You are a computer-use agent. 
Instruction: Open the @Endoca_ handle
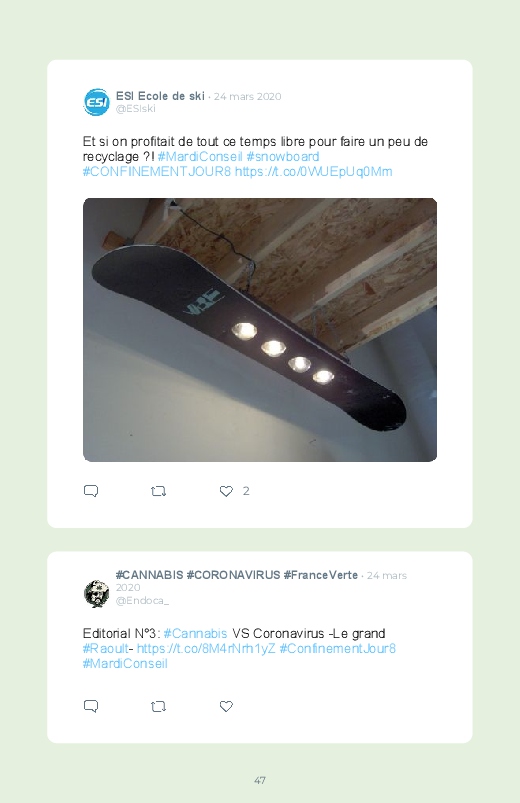tap(142, 601)
